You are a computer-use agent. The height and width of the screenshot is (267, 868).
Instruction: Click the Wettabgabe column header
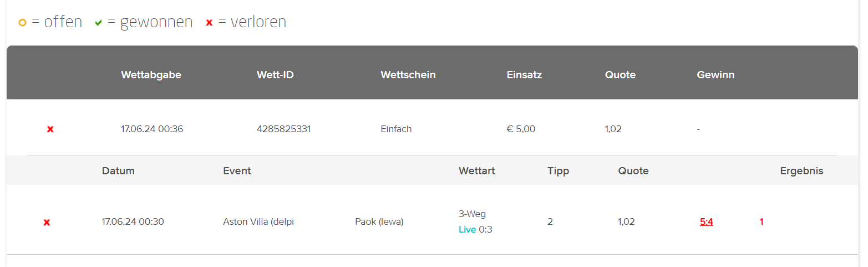tap(151, 75)
